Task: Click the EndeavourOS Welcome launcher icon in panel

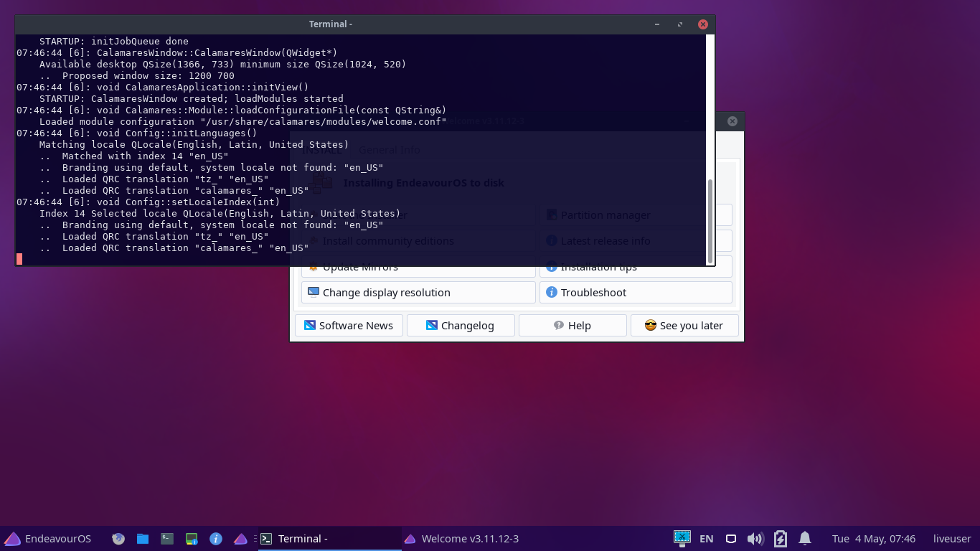Action: point(240,538)
